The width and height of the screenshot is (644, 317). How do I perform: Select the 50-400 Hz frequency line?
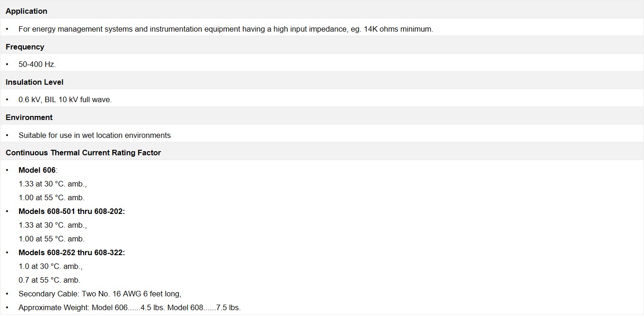tap(37, 65)
